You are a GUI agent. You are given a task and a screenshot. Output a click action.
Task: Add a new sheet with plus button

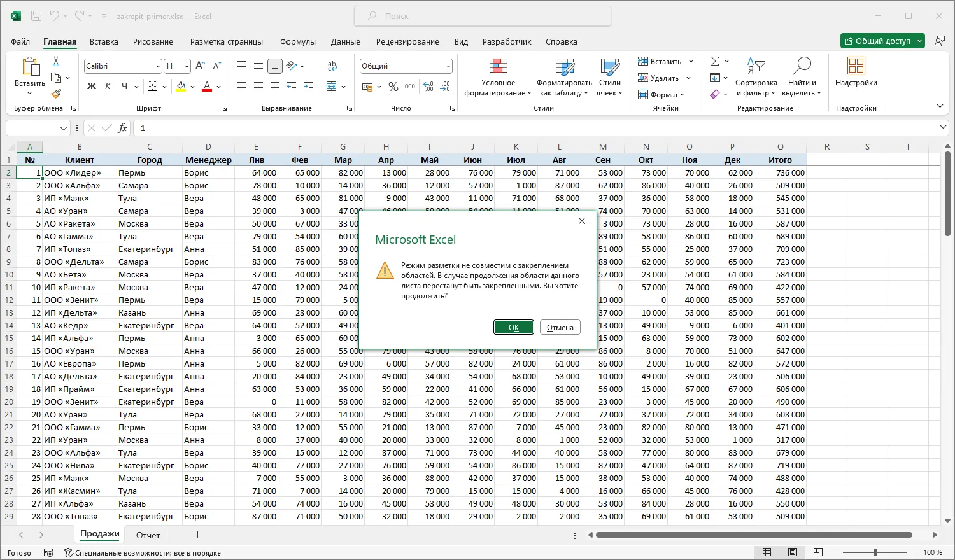197,535
